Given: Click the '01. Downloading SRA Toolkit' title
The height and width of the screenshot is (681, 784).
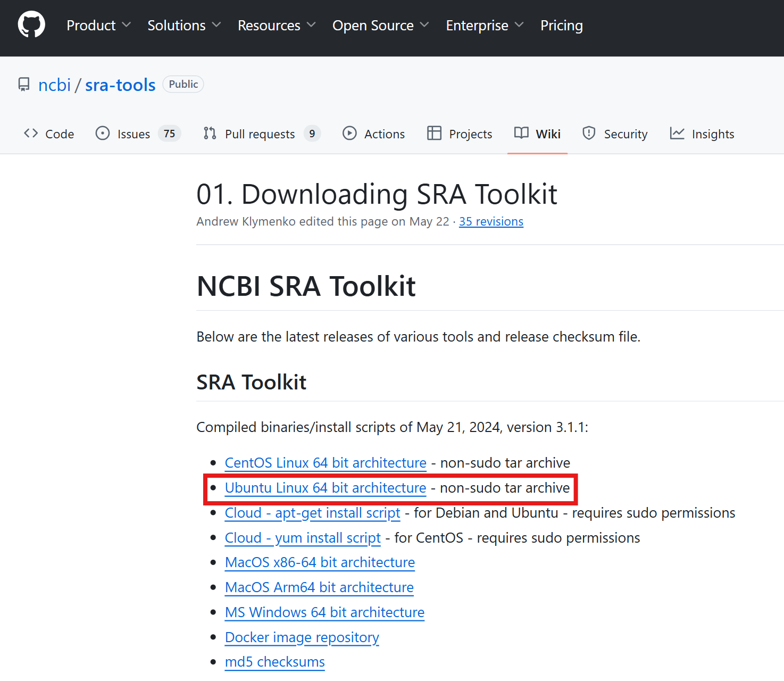Looking at the screenshot, I should 377,194.
